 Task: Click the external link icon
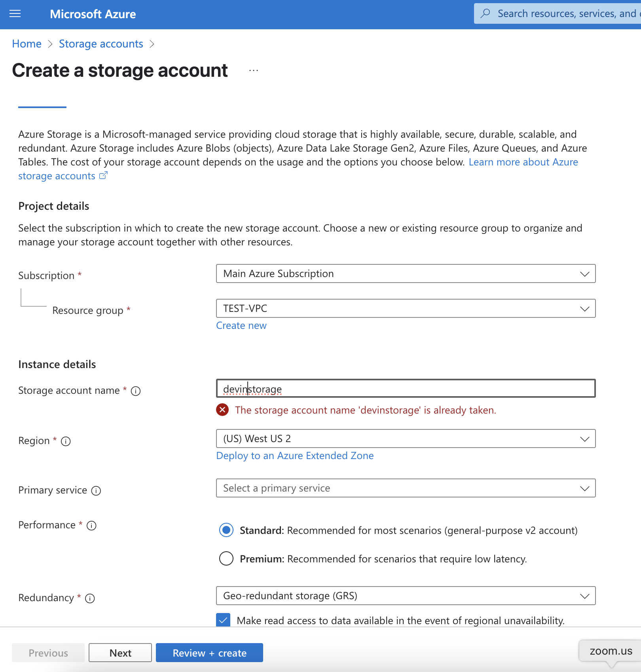103,175
